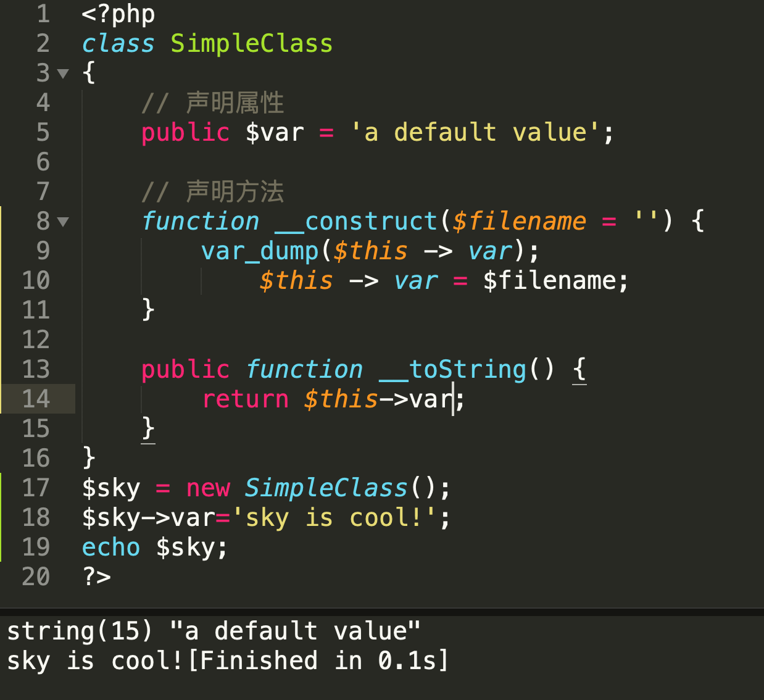This screenshot has height=700, width=764.
Task: Click the '[Finished in 0.1s]' build output text
Action: click(x=318, y=661)
